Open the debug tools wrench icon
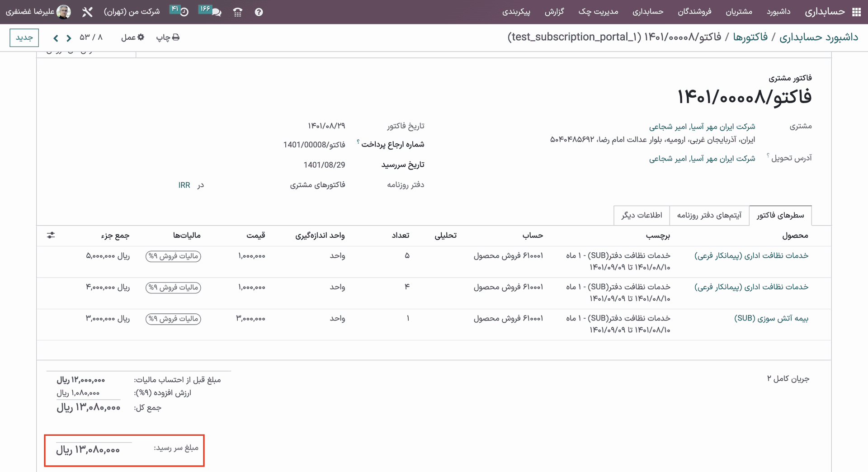The image size is (868, 472). (87, 12)
